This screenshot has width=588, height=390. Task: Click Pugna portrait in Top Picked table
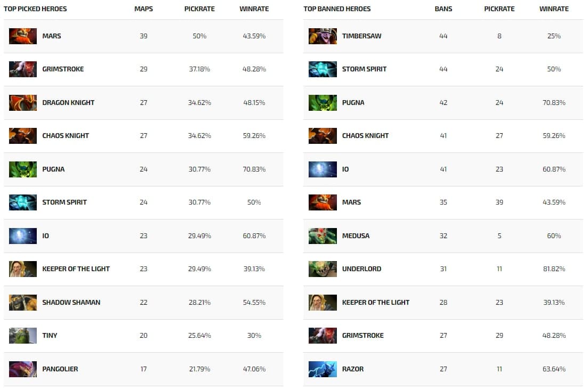pyautogui.click(x=23, y=169)
